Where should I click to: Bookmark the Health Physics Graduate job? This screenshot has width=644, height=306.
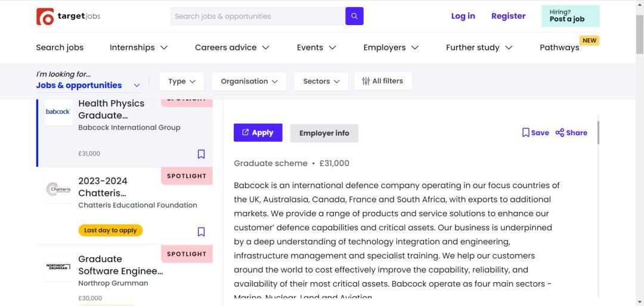[x=201, y=154]
